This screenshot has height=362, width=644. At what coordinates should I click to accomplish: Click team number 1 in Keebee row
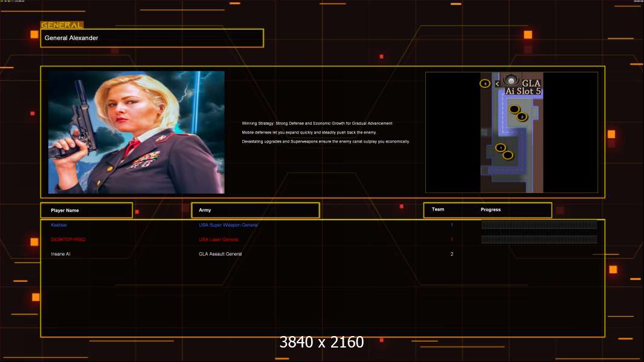[x=452, y=225]
